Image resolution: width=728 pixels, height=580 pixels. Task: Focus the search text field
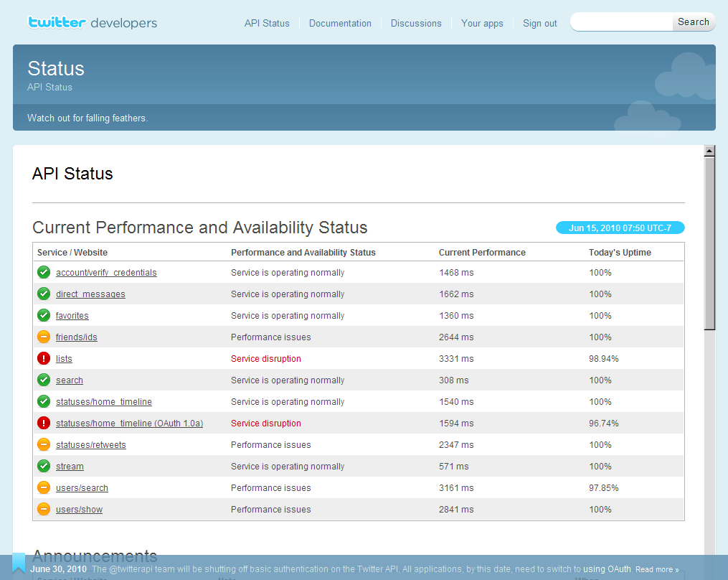click(621, 22)
